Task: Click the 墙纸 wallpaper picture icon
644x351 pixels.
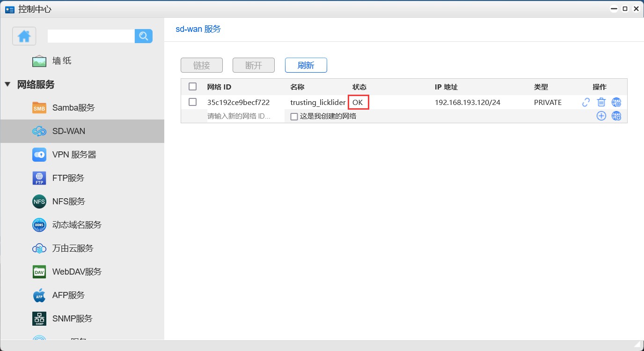Action: tap(39, 60)
